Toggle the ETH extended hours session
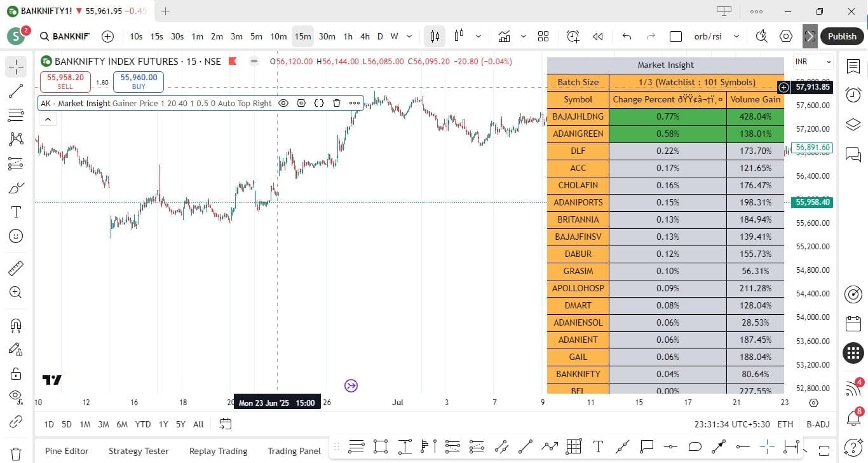Viewport: 868px width, 463px height. pyautogui.click(x=785, y=424)
